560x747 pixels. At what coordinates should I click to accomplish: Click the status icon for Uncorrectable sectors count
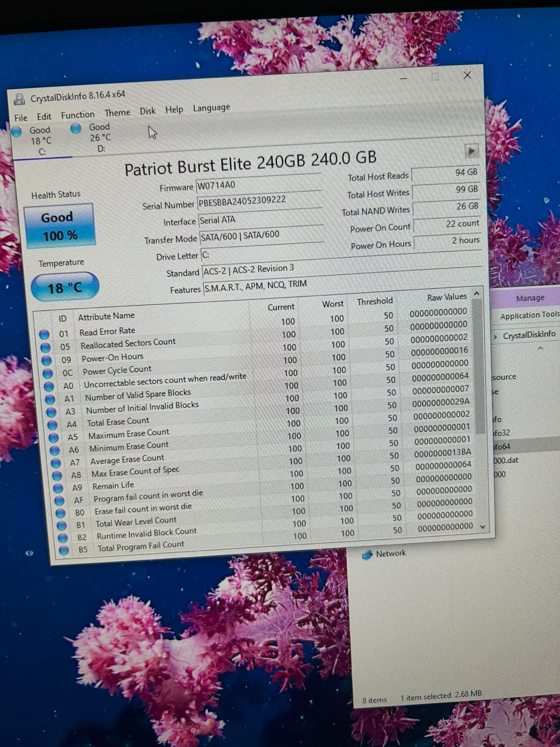tap(49, 386)
